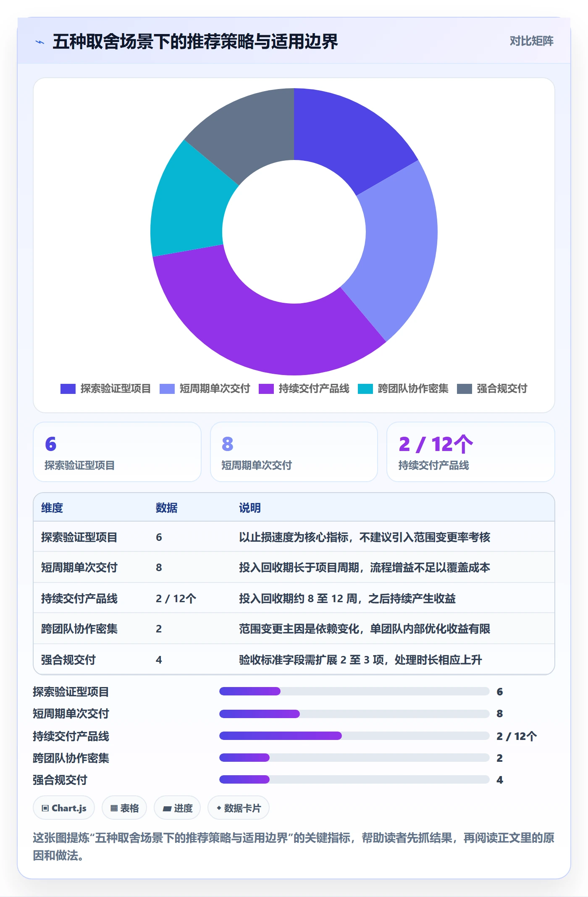The height and width of the screenshot is (897, 588).
Task: Click the progress bar for 持续交付产品线
Action: coord(354,736)
